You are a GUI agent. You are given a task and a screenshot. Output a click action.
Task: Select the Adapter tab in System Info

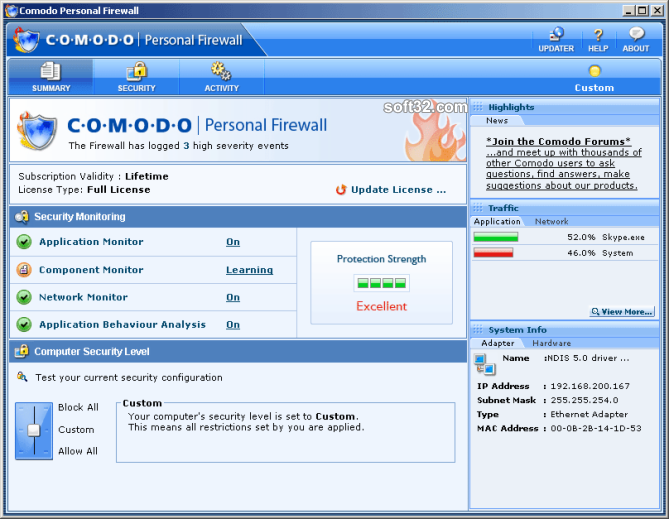pyautogui.click(x=497, y=343)
